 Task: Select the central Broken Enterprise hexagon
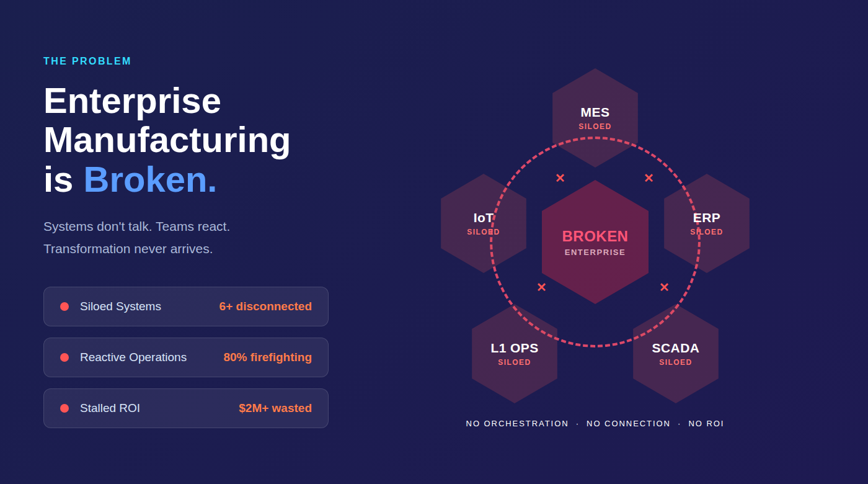coord(595,242)
